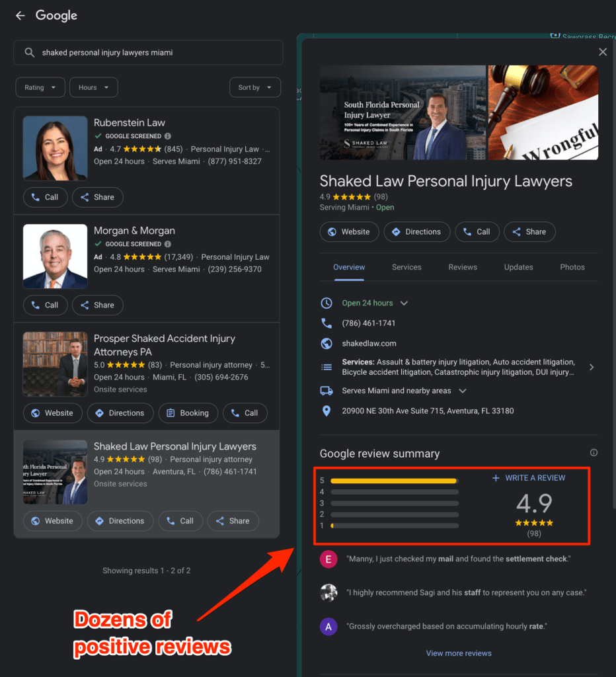This screenshot has width=616, height=677.
Task: Expand Serves Miami and nearby areas
Action: point(463,391)
